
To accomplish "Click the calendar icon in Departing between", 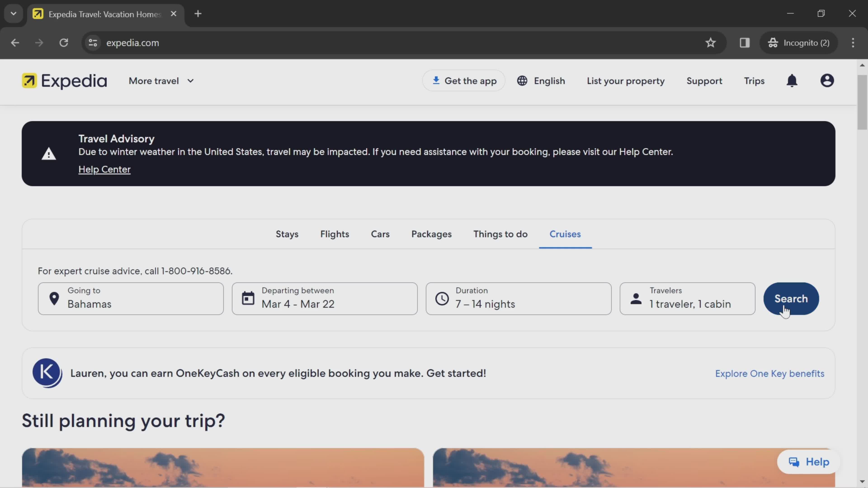I will tap(248, 298).
